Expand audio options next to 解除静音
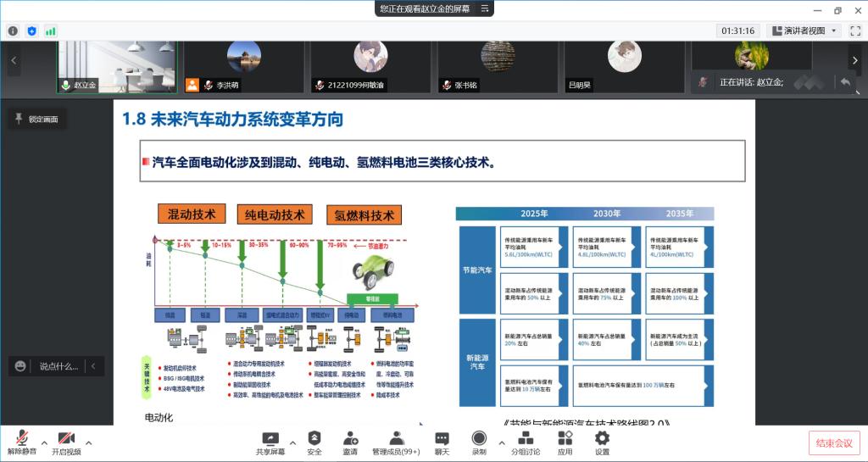868x462 pixels. point(44,443)
